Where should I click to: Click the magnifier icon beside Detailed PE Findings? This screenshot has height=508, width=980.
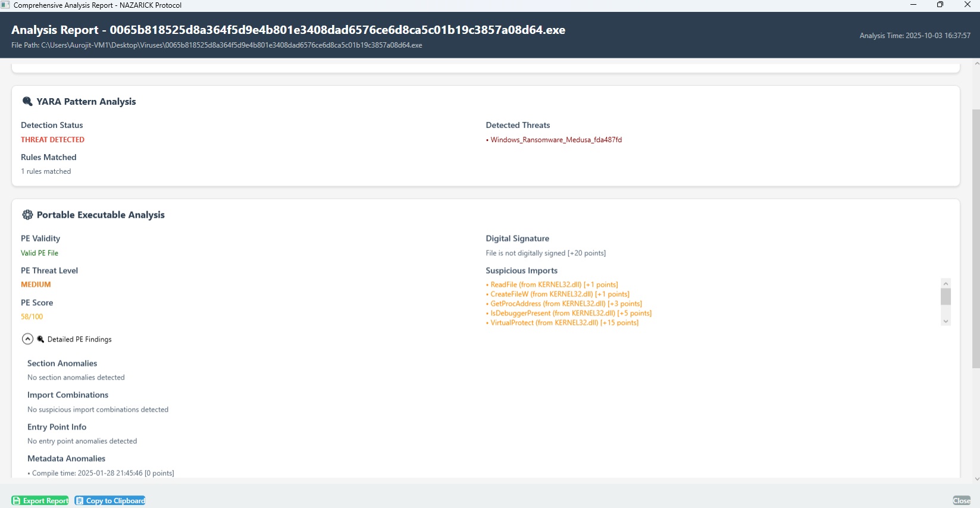[x=40, y=339]
